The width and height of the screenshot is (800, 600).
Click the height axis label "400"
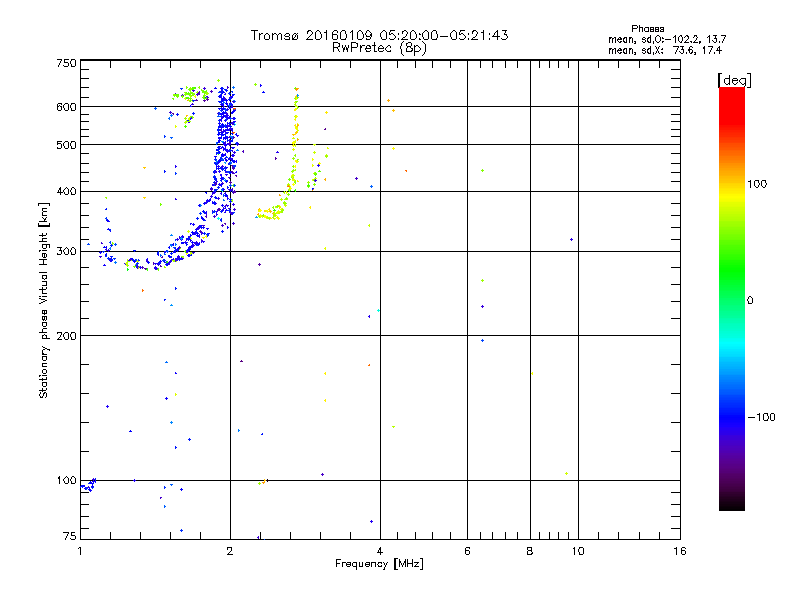[x=66, y=191]
